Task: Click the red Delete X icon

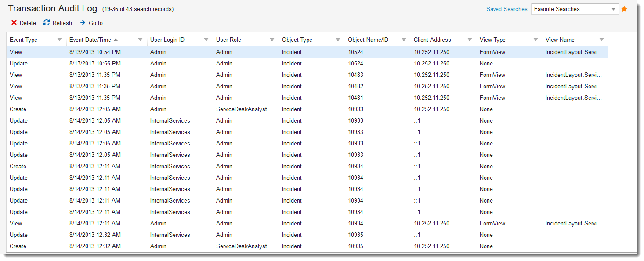Action: point(14,23)
